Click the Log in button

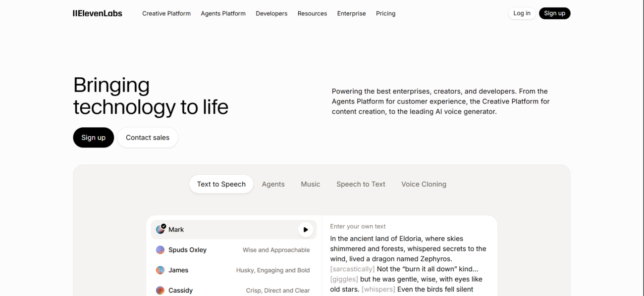click(522, 13)
